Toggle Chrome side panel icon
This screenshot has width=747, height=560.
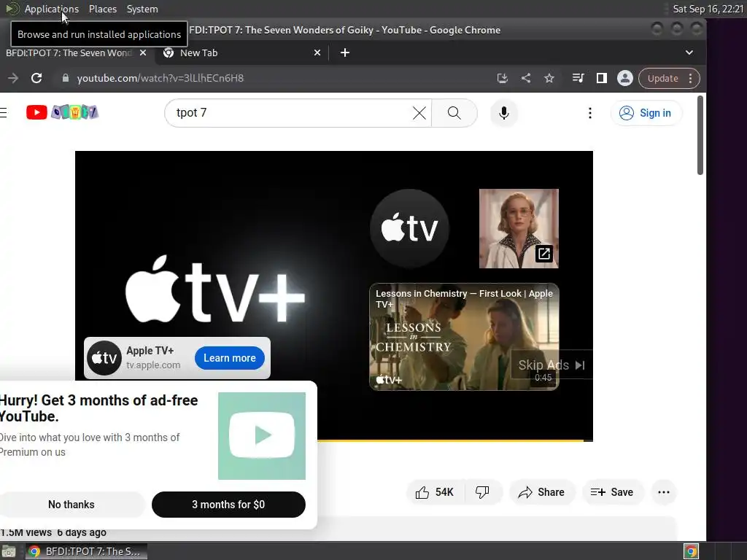tap(602, 78)
